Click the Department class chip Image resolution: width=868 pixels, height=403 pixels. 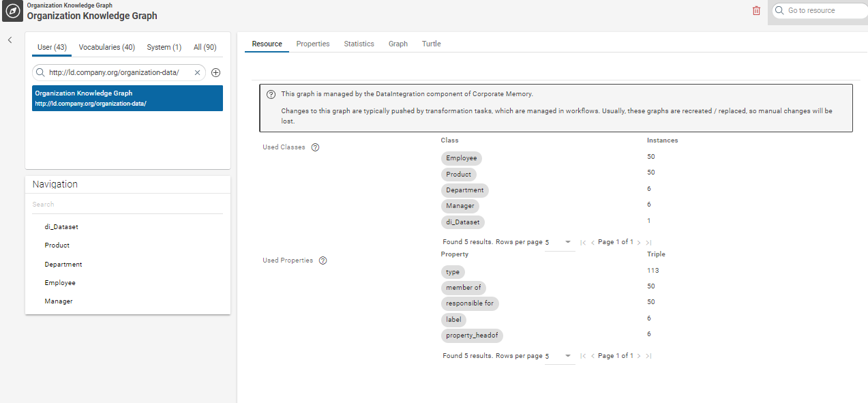(464, 190)
